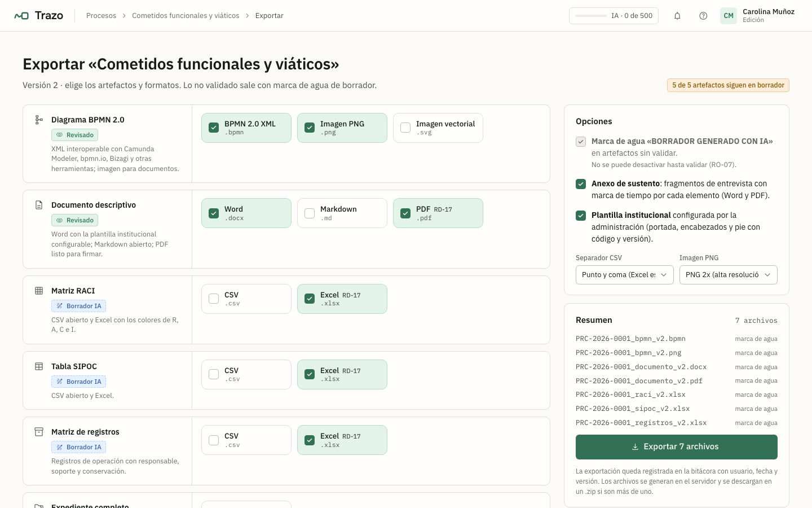Click the CM user avatar

[729, 16]
